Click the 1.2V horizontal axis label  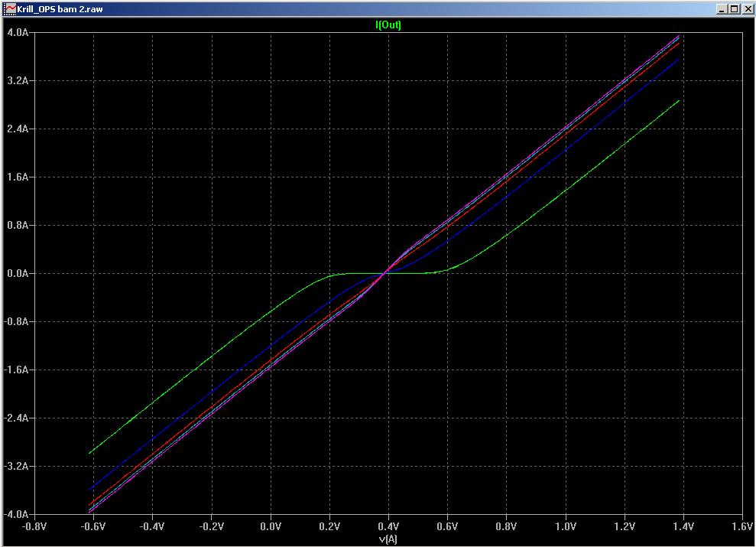click(x=625, y=526)
